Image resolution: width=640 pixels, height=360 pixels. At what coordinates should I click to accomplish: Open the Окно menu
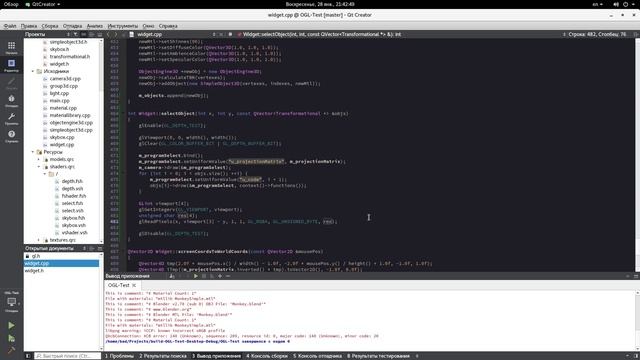148,26
